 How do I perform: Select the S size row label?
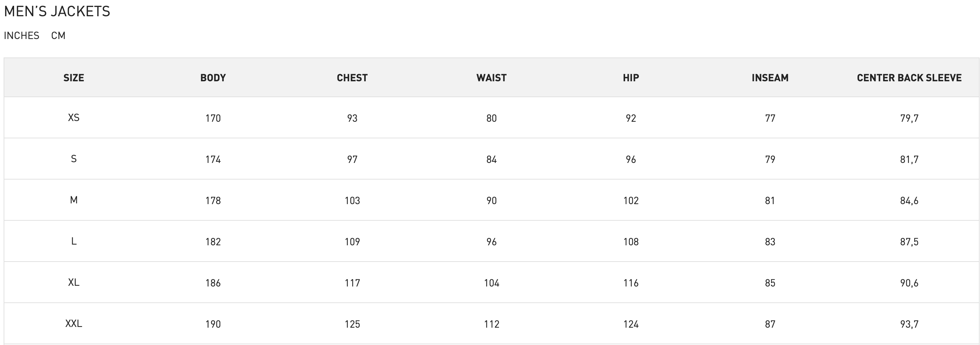coord(74,159)
